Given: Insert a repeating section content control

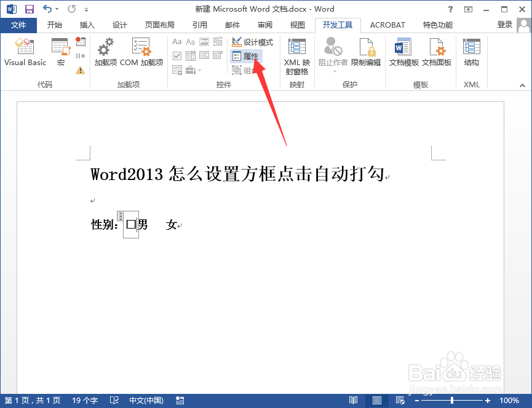Looking at the screenshot, I should (177, 70).
